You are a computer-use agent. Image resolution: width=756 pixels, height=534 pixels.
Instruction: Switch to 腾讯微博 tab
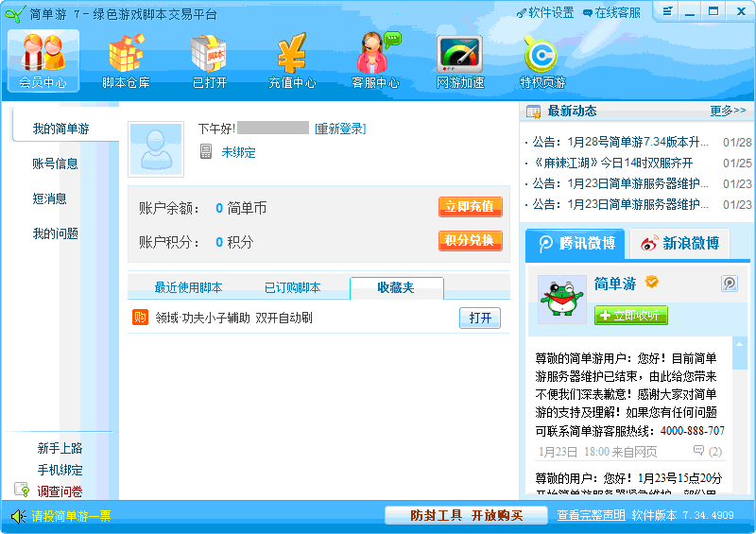pyautogui.click(x=576, y=244)
